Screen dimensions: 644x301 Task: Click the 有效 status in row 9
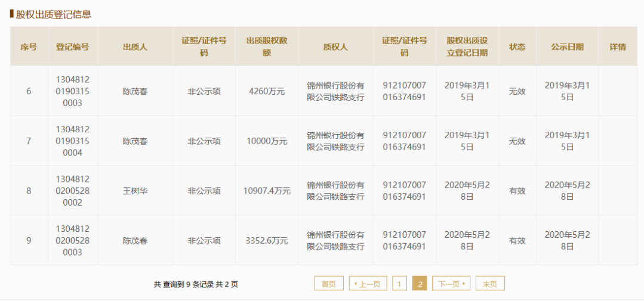tap(517, 241)
